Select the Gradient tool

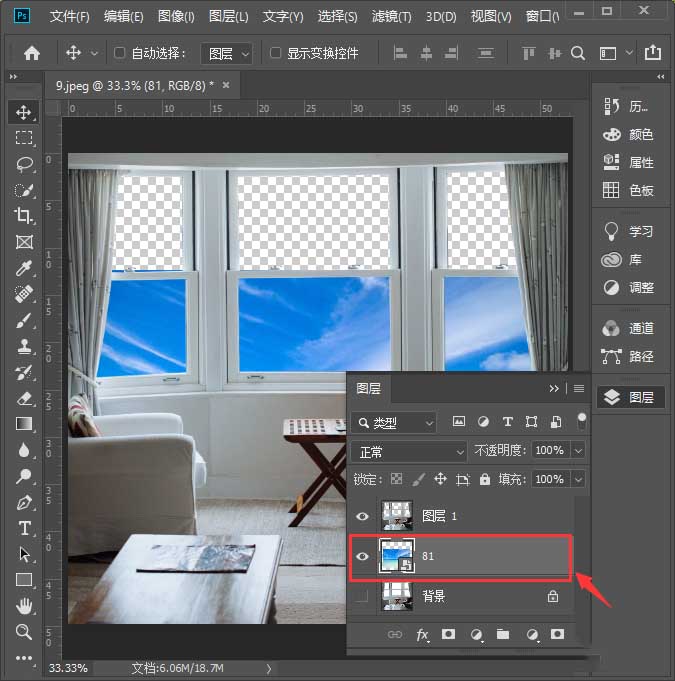23,424
